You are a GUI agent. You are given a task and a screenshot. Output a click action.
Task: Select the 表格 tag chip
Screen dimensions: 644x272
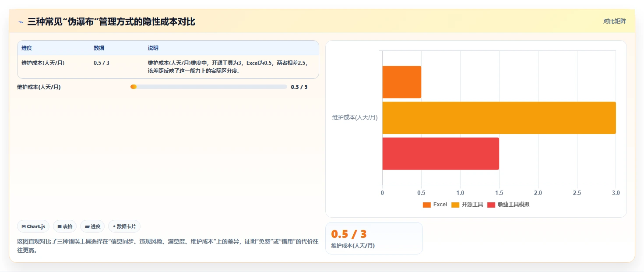coord(65,226)
